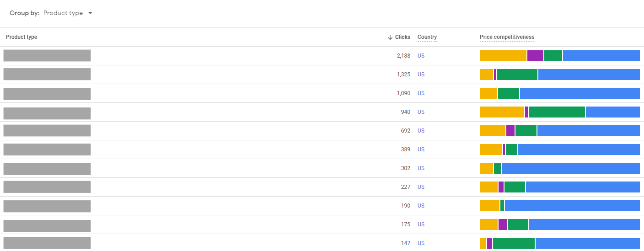Image resolution: width=644 pixels, height=251 pixels.
Task: Sort by the Country column header
Action: pyautogui.click(x=427, y=37)
